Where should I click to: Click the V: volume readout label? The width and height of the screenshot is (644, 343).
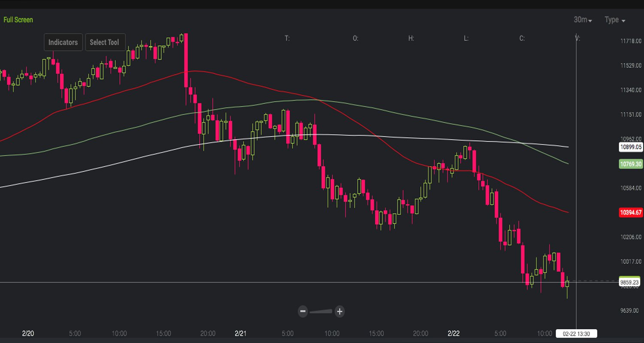click(x=577, y=38)
